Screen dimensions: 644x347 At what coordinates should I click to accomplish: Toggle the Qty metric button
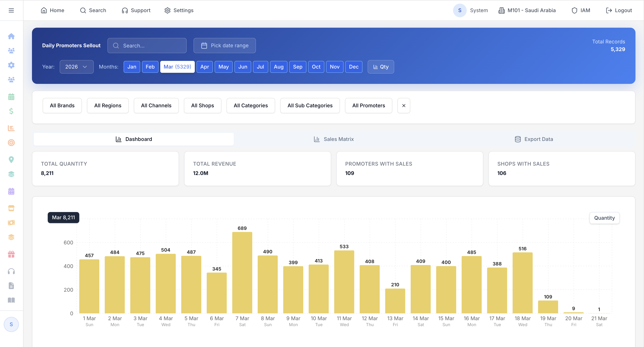381,67
